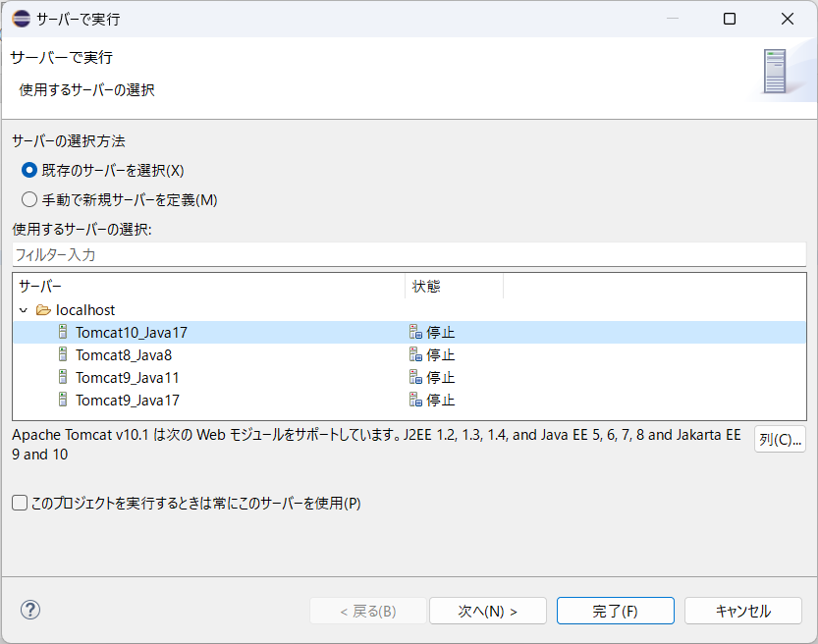Open the 列(C)... columns button
818x644 pixels.
[x=780, y=439]
